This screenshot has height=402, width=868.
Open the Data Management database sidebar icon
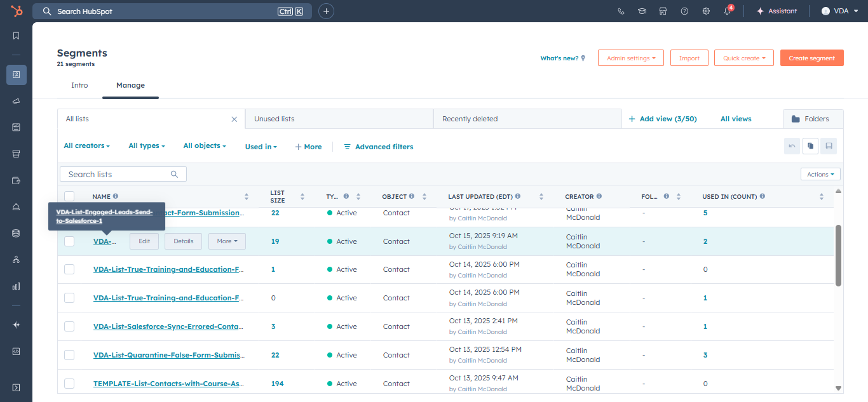tap(16, 233)
